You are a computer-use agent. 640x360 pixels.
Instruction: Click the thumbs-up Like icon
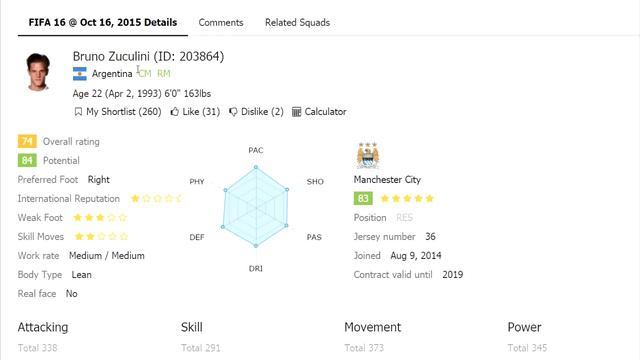click(x=175, y=111)
